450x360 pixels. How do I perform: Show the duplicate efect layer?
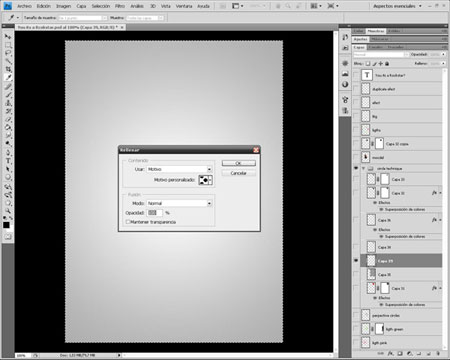tap(356, 89)
